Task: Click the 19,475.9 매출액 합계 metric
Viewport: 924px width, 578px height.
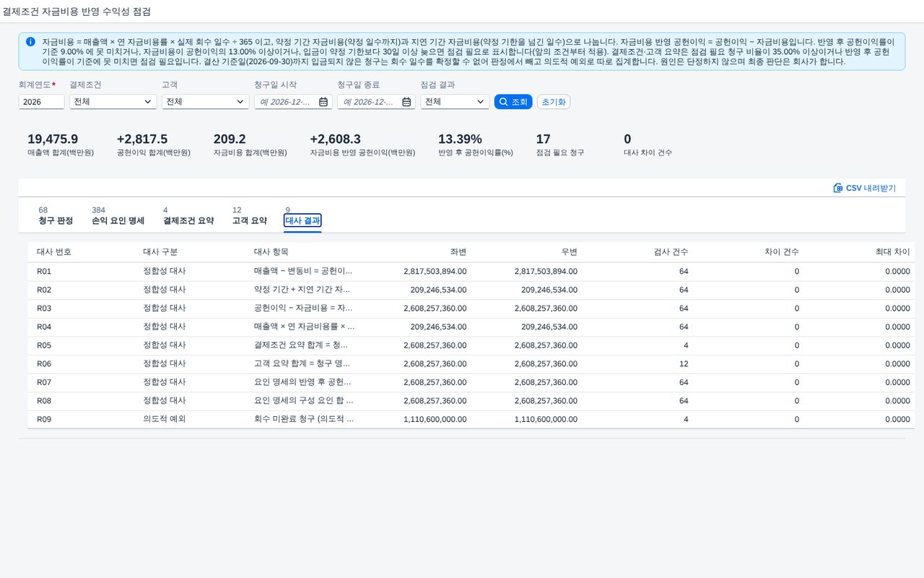Action: [x=61, y=144]
